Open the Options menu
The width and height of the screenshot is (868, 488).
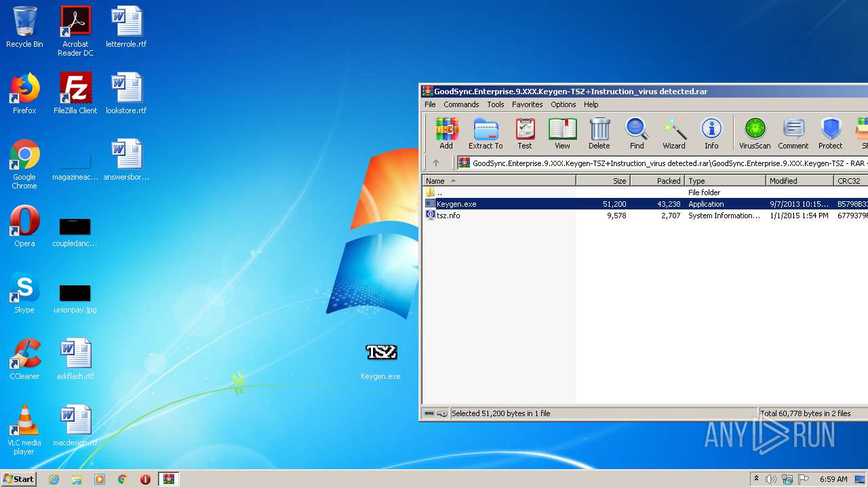pos(563,104)
